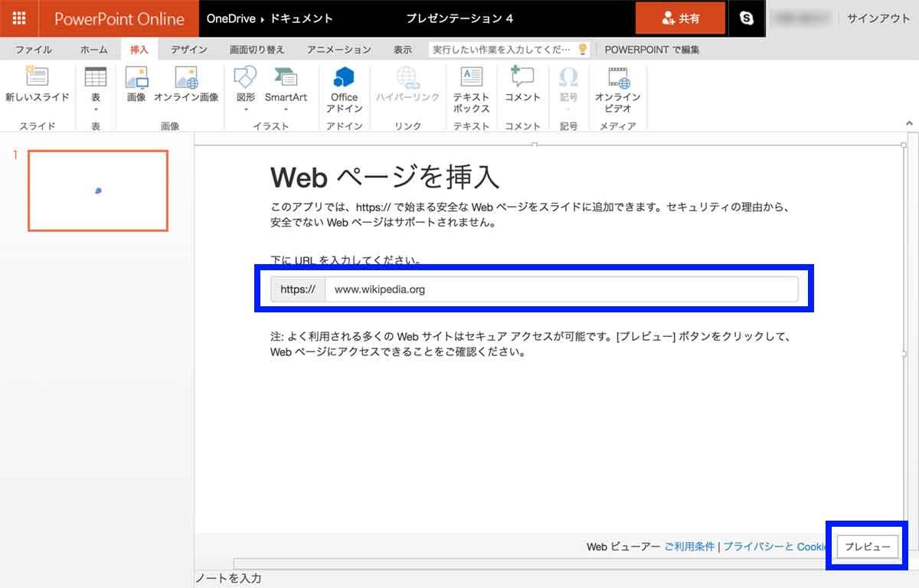Click the Share (共有) button

(x=681, y=18)
